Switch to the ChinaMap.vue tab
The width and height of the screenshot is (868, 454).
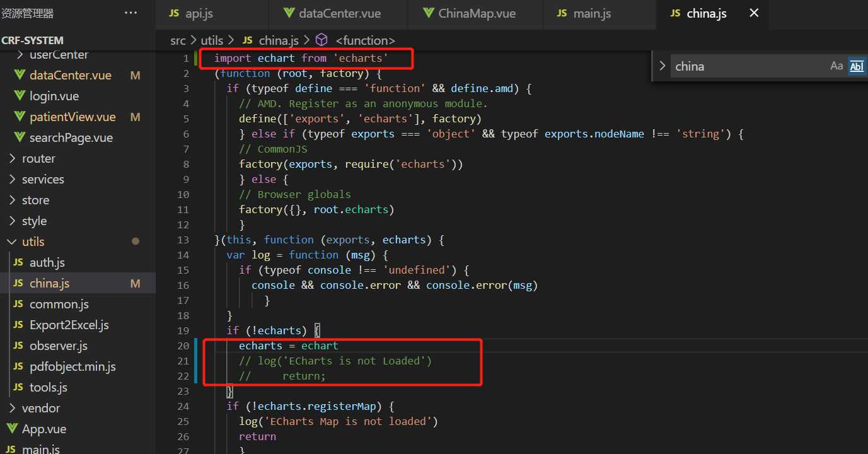tap(476, 13)
